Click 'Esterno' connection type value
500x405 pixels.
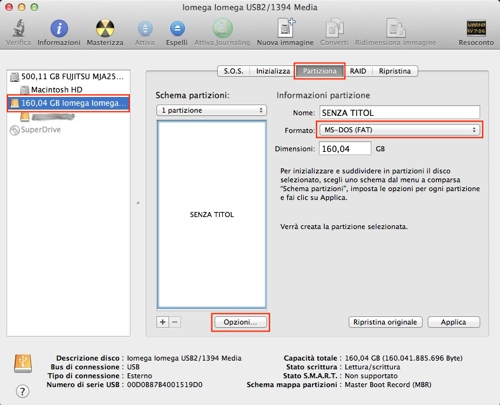point(139,376)
